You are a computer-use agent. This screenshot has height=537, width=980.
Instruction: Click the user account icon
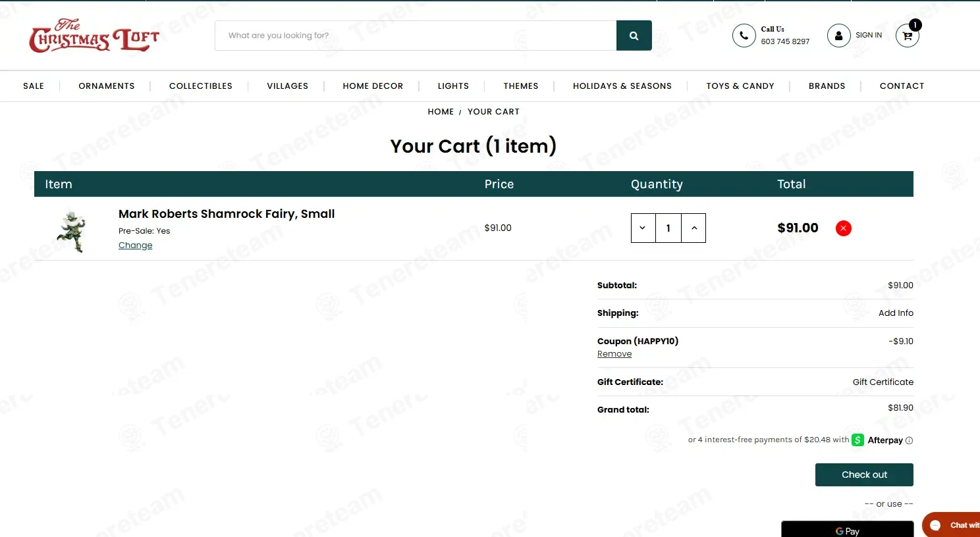point(838,36)
